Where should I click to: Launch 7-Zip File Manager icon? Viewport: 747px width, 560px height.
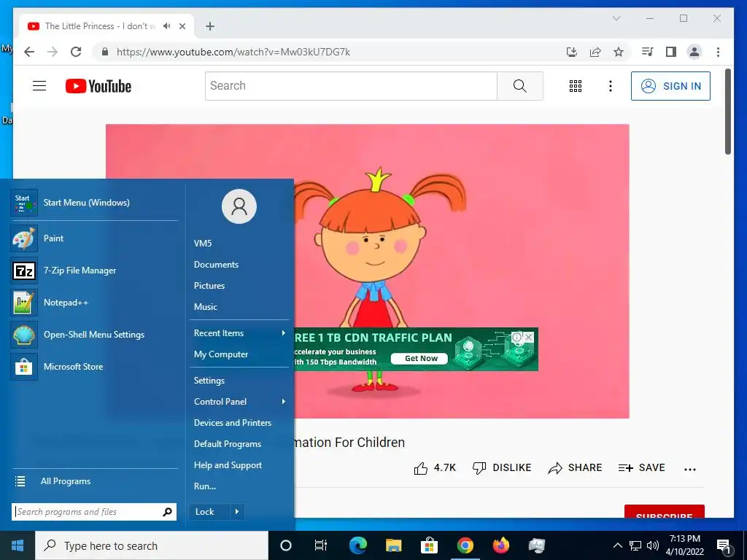point(24,271)
